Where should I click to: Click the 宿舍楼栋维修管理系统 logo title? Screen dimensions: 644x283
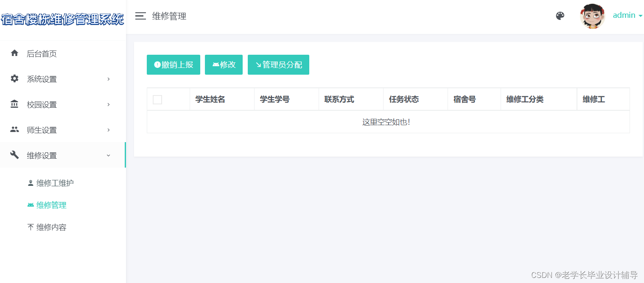pyautogui.click(x=63, y=20)
